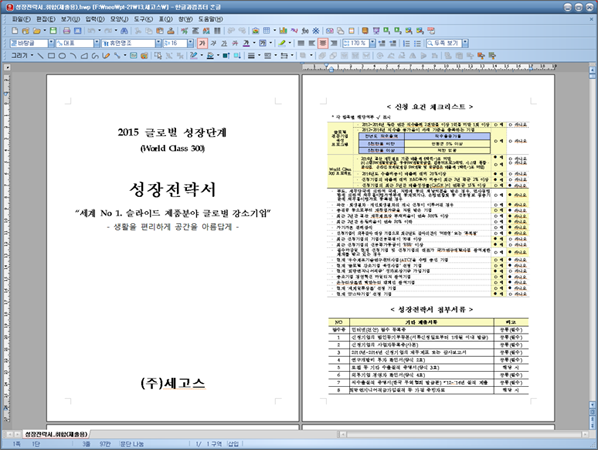
Task: Click the new document icon
Action: coord(15,31)
